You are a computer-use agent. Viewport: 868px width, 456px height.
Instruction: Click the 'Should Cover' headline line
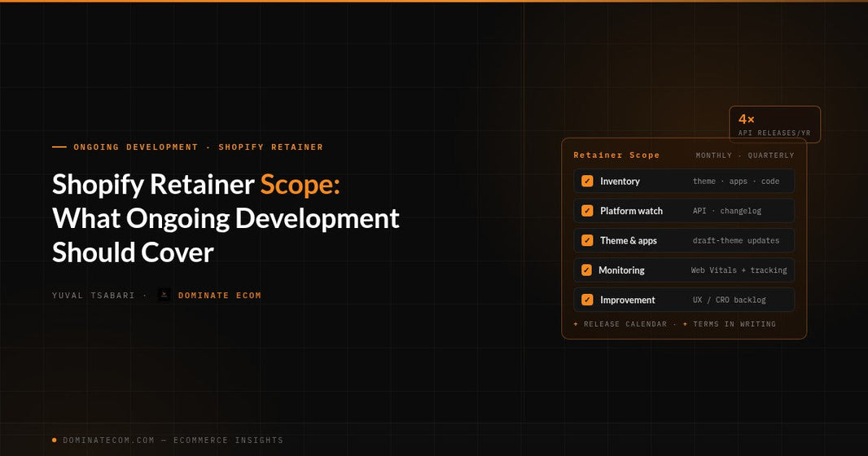pos(133,253)
